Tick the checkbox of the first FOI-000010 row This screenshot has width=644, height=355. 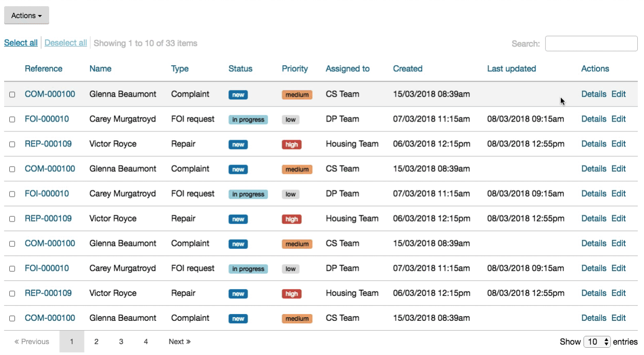(12, 120)
